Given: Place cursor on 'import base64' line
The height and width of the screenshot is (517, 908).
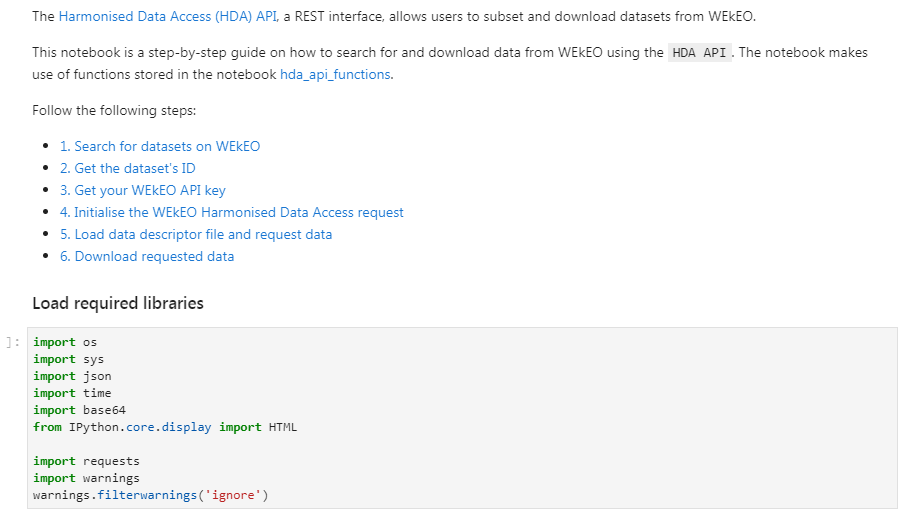Looking at the screenshot, I should 79,410.
